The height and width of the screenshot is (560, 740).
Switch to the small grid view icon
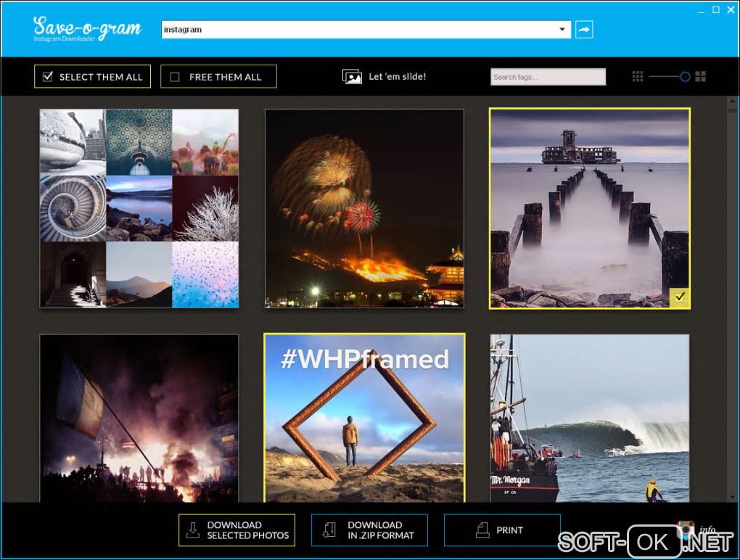(637, 76)
